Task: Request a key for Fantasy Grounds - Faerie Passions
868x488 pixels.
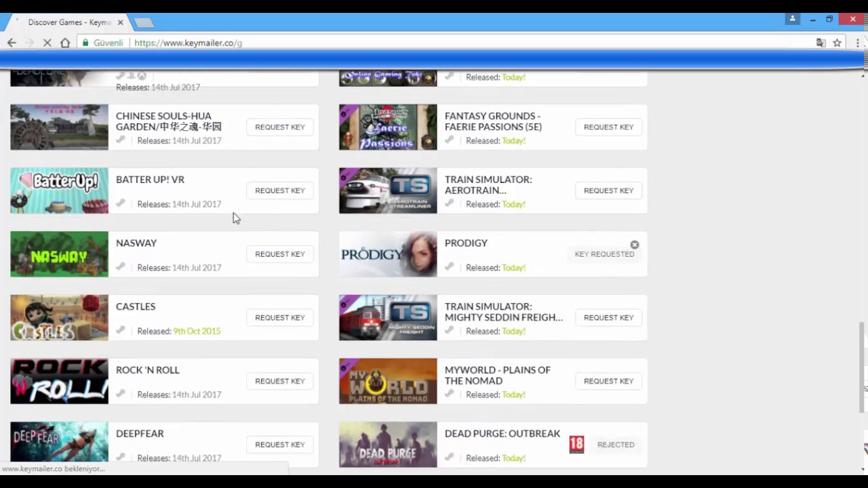Action: click(x=609, y=127)
